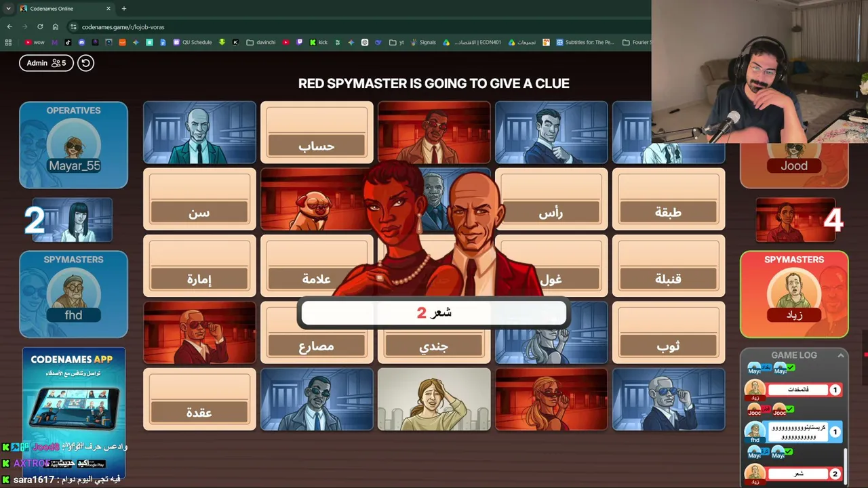Click the Mayar_55 operative avatar
Viewport: 868px width, 488px height.
click(73, 146)
